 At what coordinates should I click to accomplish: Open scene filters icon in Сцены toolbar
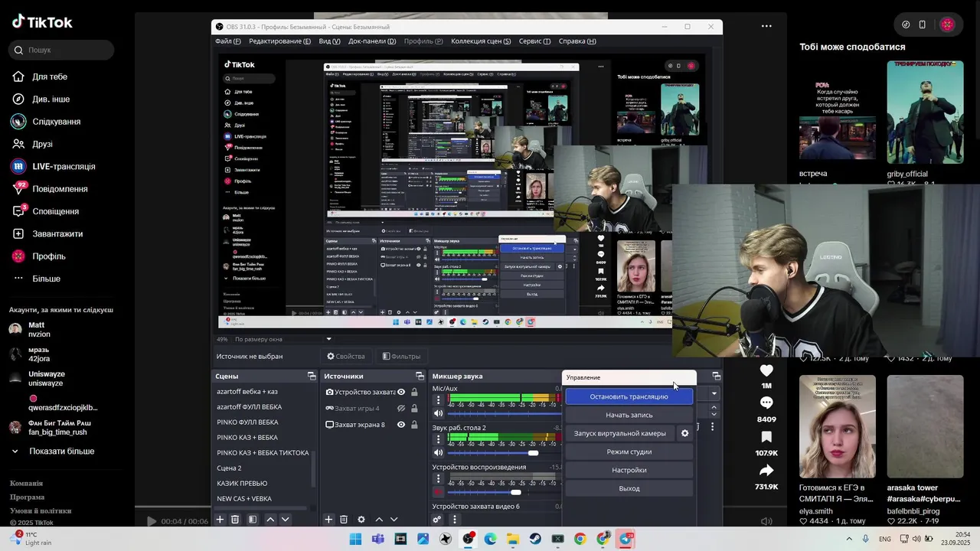tap(252, 520)
